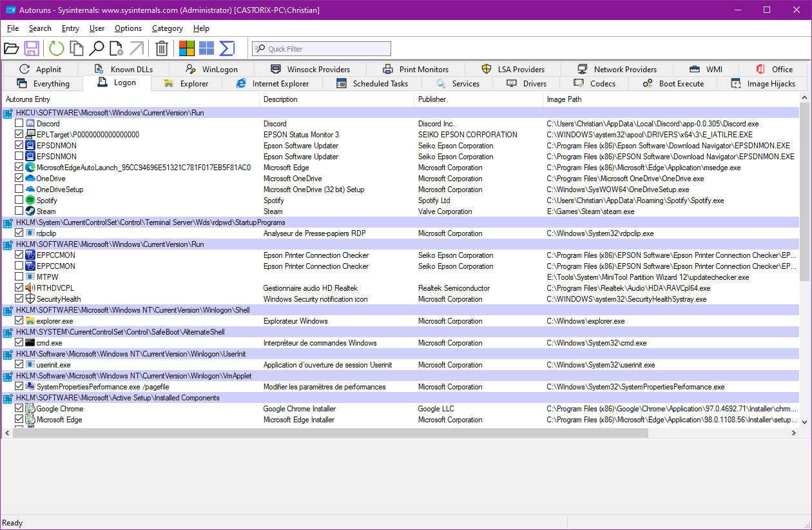Select the 'E:\Games\Steam\steam.exe' path
This screenshot has height=530, width=812.
pos(590,211)
